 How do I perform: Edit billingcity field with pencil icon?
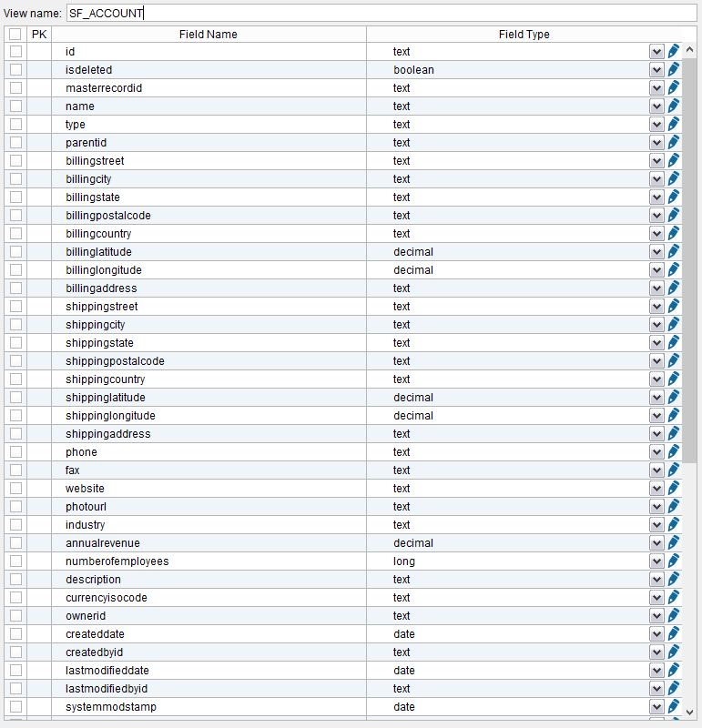tap(673, 178)
